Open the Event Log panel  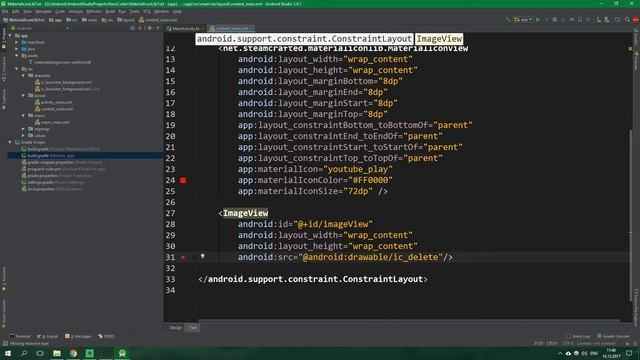pos(578,336)
